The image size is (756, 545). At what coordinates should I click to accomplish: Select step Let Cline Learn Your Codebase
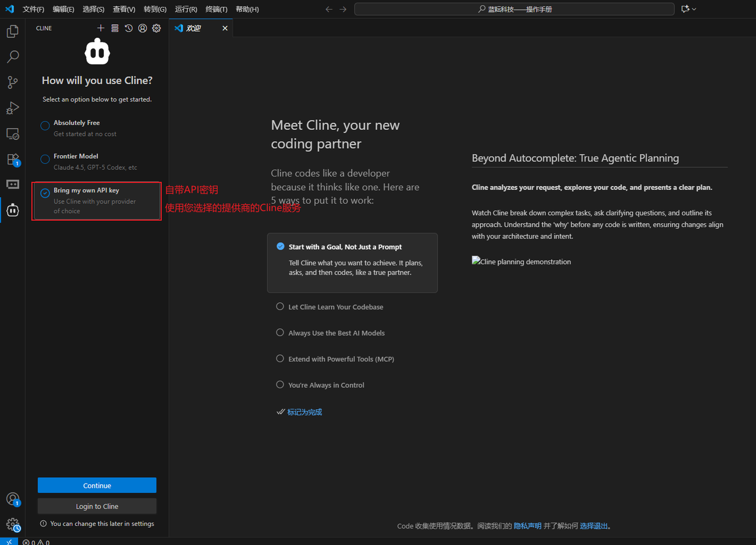click(352, 307)
